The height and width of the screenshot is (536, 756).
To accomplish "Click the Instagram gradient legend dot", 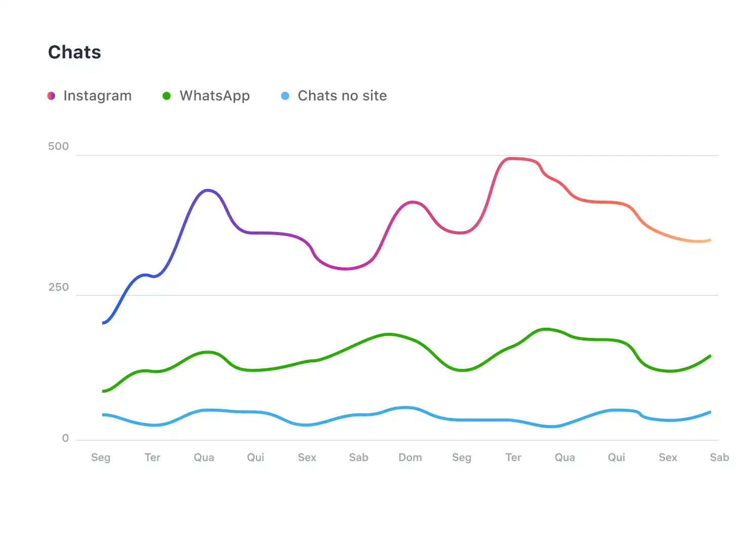I will pyautogui.click(x=51, y=96).
